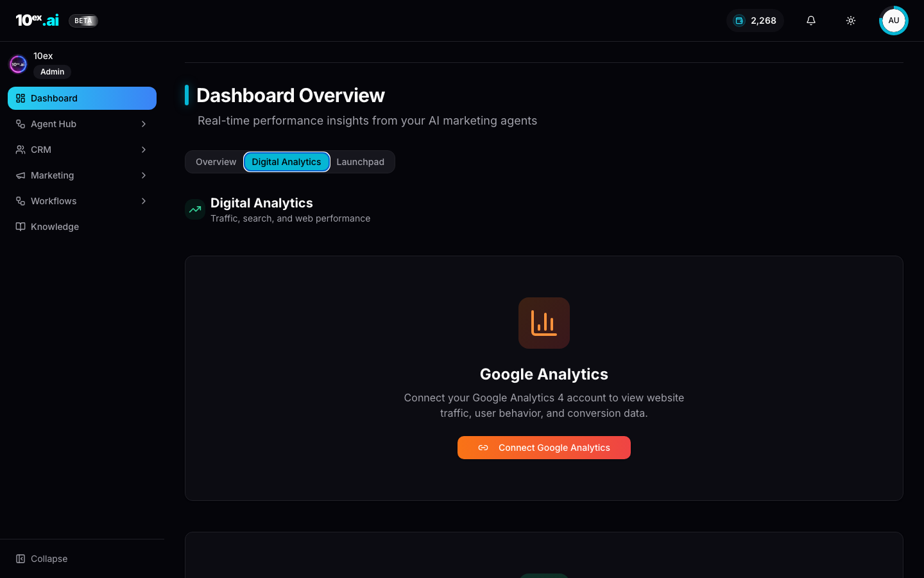Expand the Marketing chevron

coord(144,175)
